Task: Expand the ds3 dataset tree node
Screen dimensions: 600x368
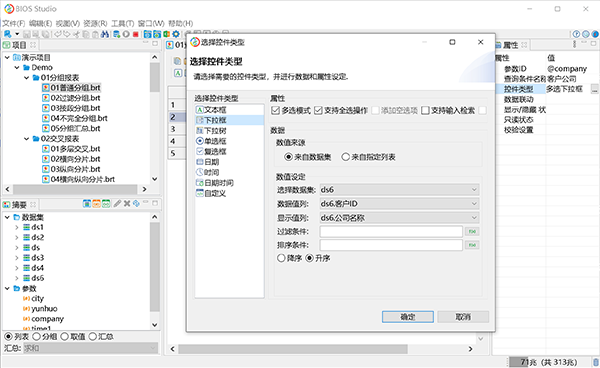Action: 16,258
